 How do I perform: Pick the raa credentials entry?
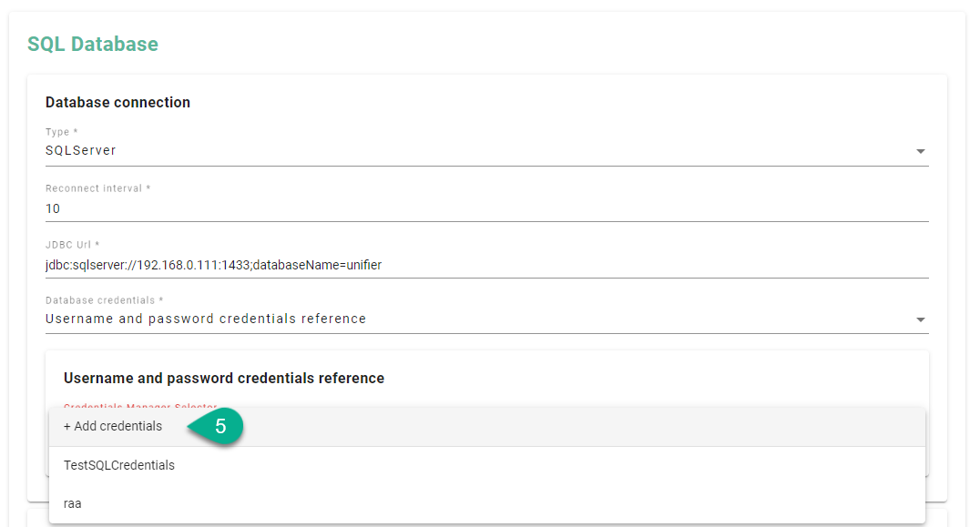(73, 503)
